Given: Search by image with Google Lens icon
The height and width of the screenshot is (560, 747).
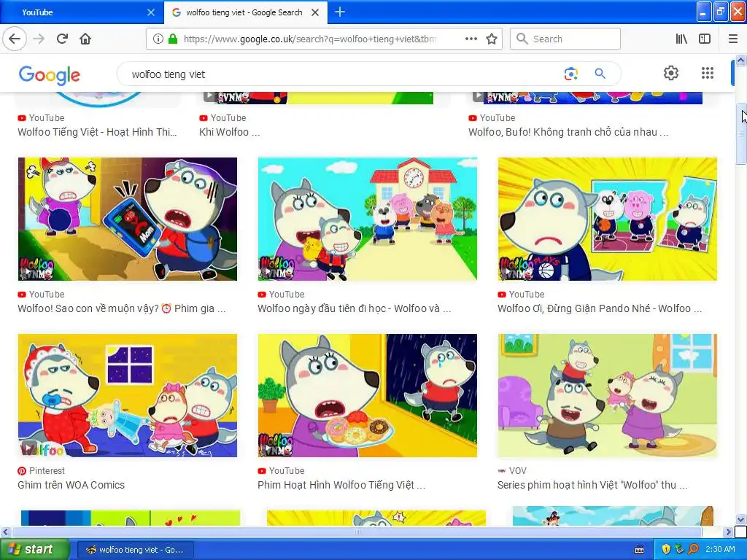Looking at the screenshot, I should tap(570, 74).
